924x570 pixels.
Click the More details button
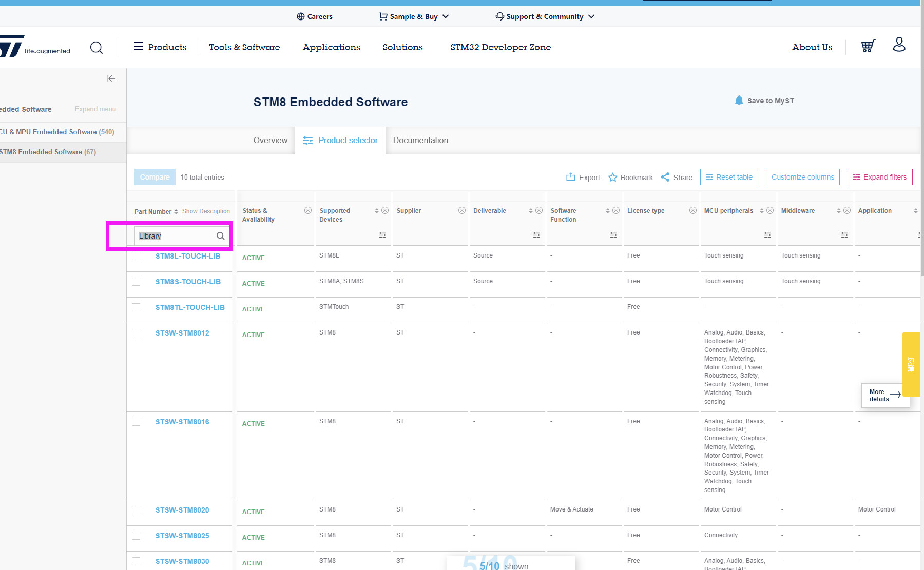(885, 395)
